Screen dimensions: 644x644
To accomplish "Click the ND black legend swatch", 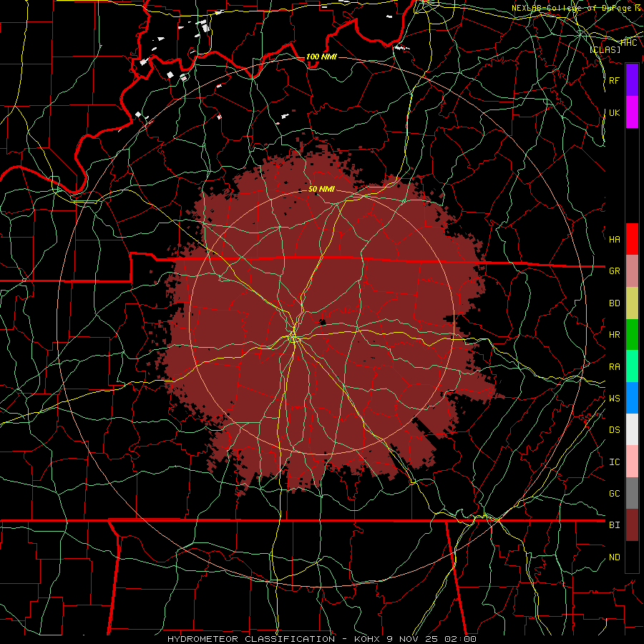I will coord(632,557).
